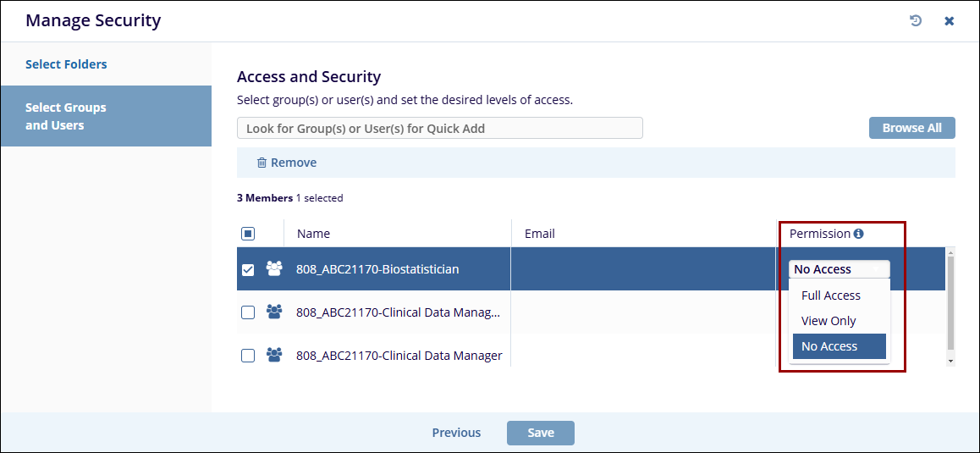Go to the Select Folders step
980x453 pixels.
pos(66,64)
